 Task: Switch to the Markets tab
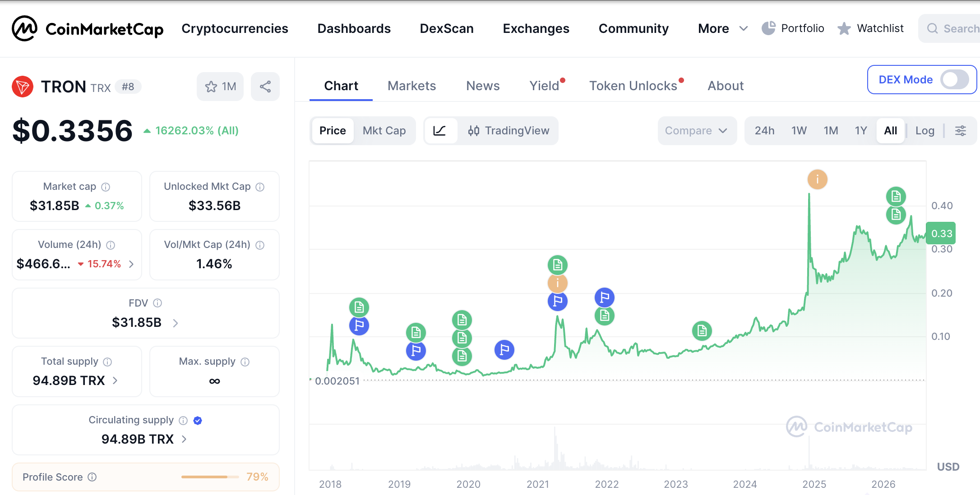[411, 86]
